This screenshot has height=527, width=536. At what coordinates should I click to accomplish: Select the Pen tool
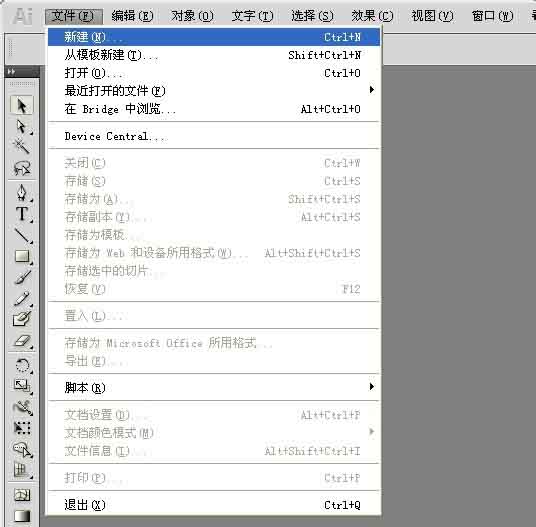coord(22,192)
